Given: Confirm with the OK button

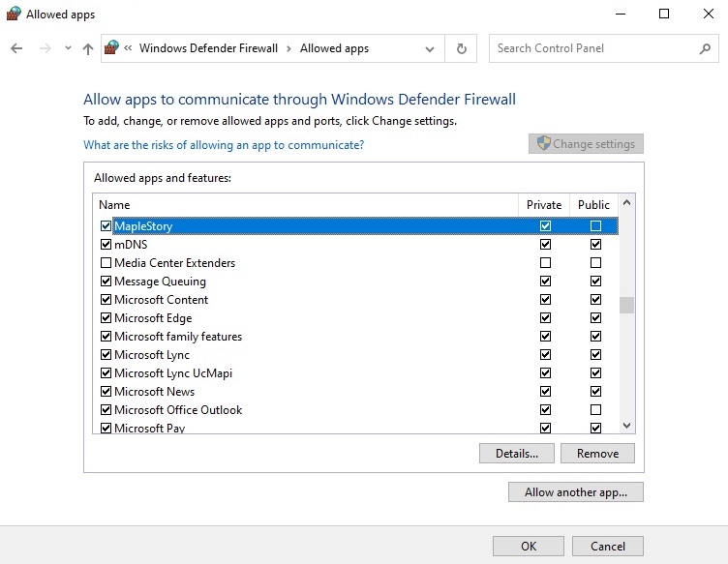Looking at the screenshot, I should [529, 546].
